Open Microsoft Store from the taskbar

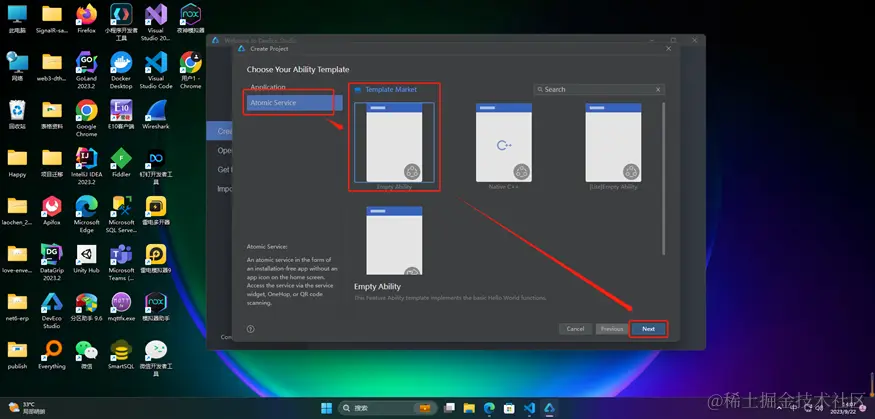(509, 408)
